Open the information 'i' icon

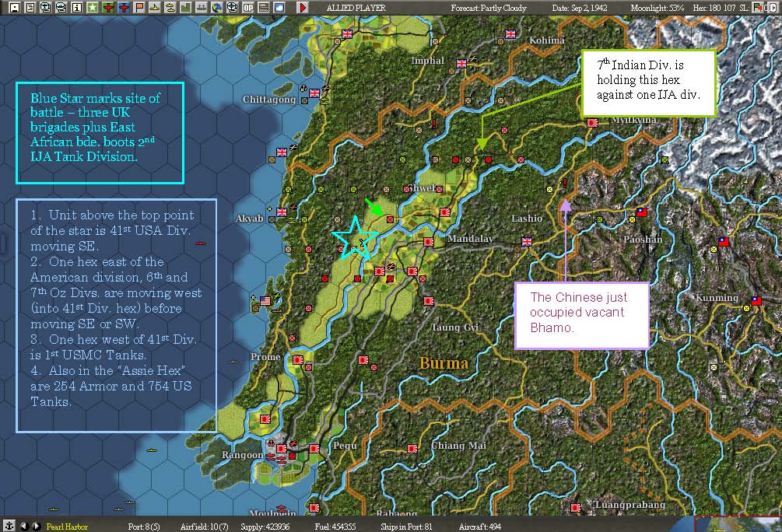click(77, 8)
